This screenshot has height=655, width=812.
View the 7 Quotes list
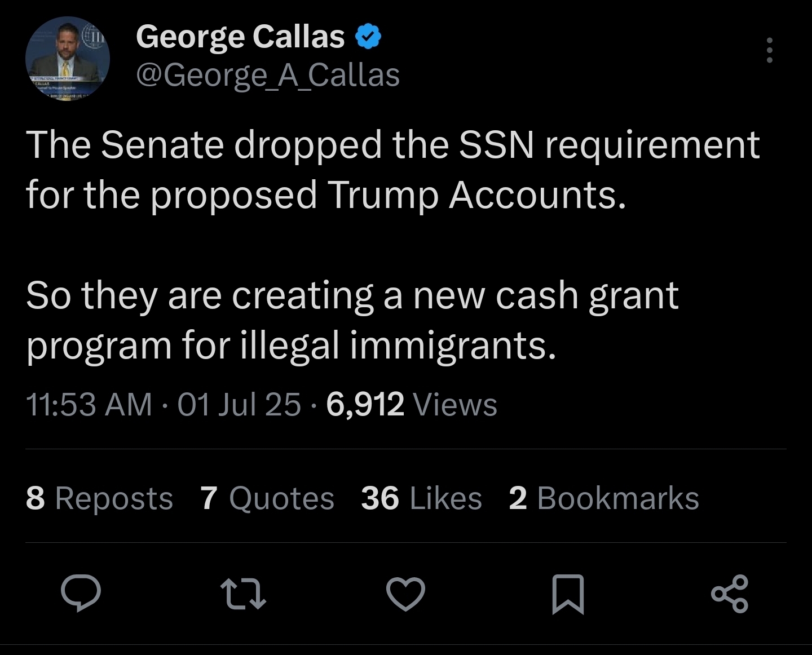[267, 498]
